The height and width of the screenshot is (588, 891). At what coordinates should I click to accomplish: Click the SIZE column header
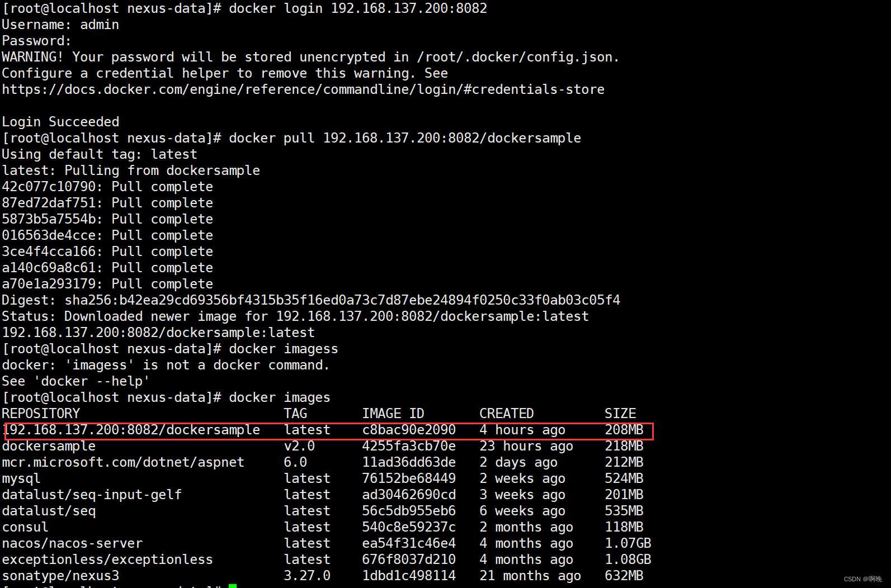coord(620,414)
